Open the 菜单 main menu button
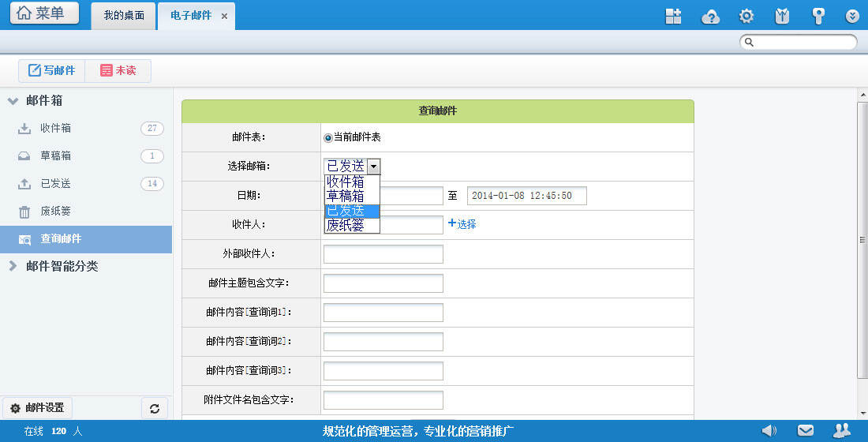This screenshot has width=868, height=442. pyautogui.click(x=44, y=13)
